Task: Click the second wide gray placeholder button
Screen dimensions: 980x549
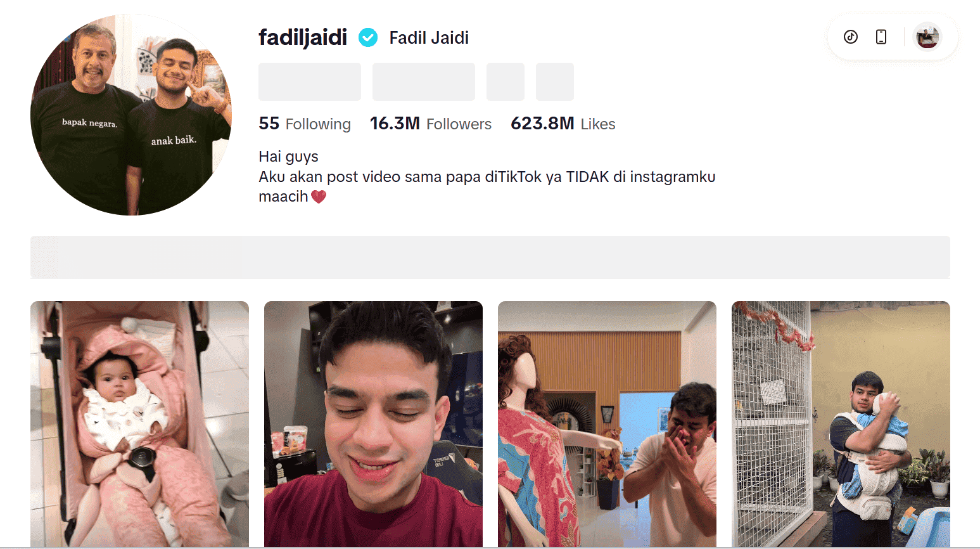Action: point(424,82)
